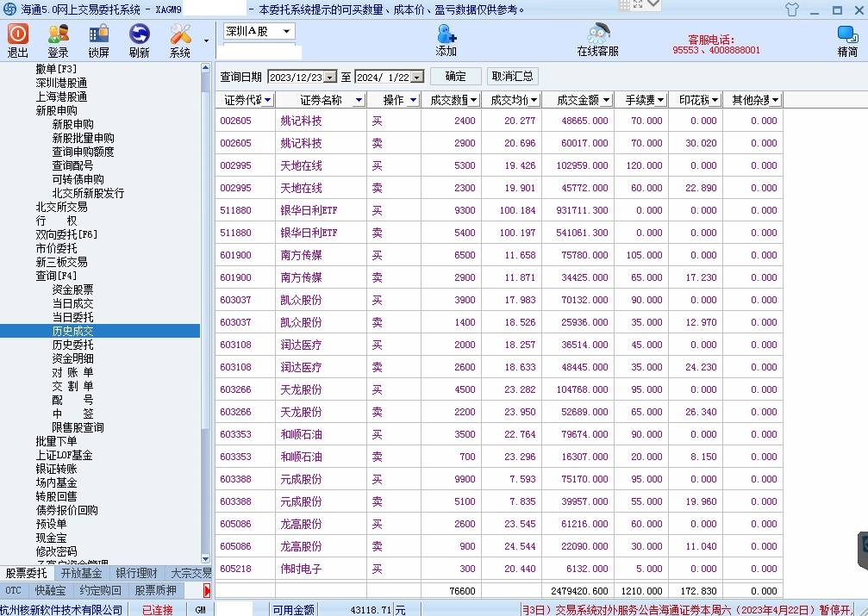868x616 pixels.
Task: Click the 确定 confirm button
Action: click(x=456, y=77)
